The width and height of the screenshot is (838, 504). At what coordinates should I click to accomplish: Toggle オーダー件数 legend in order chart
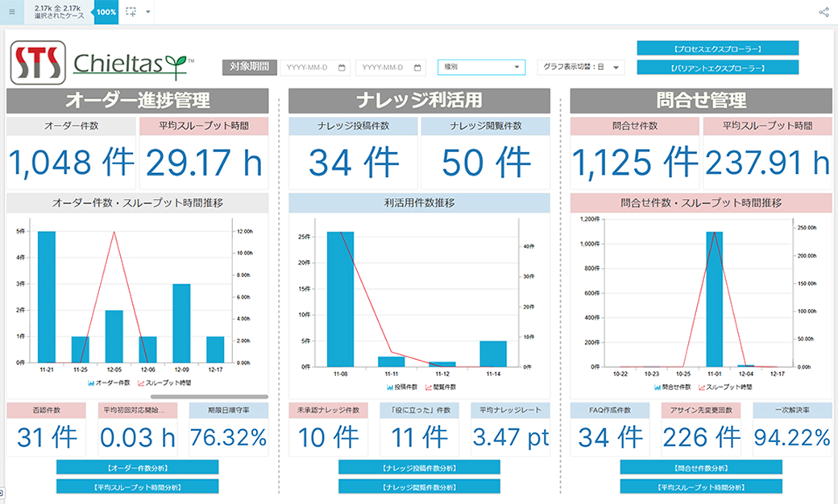coord(111,383)
